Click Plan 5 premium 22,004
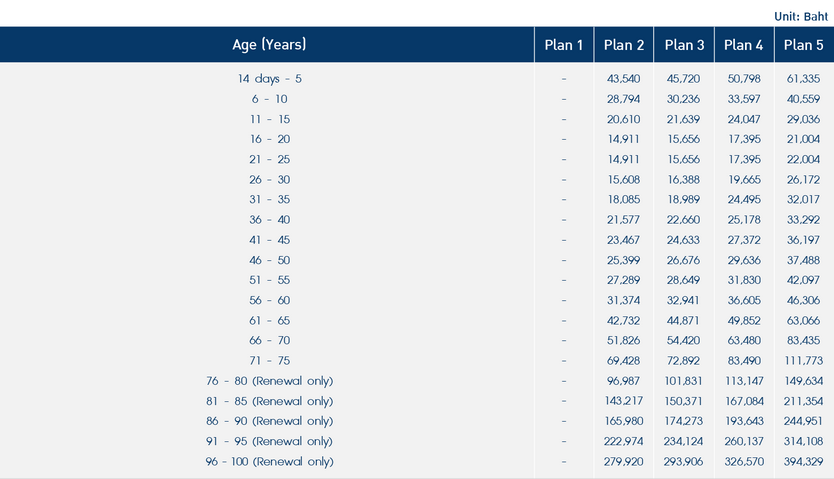Screen dimensions: 834x479 pos(804,160)
